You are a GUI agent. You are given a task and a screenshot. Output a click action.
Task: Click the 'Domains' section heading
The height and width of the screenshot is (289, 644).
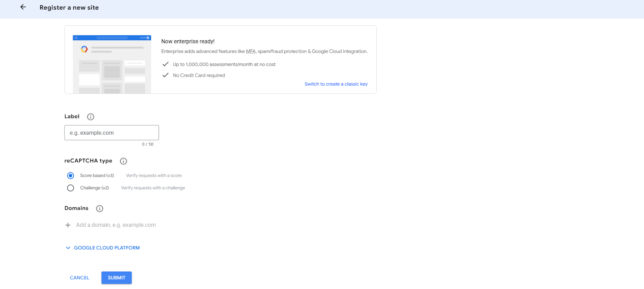pos(76,208)
